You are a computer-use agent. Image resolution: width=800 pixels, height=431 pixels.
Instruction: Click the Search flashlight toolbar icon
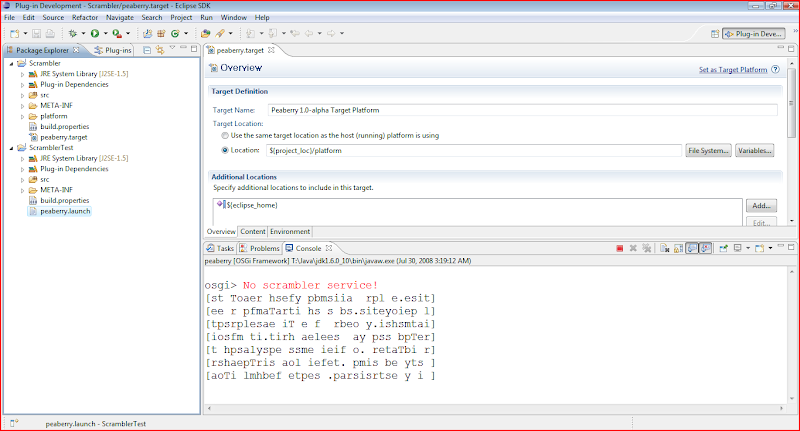pyautogui.click(x=220, y=34)
